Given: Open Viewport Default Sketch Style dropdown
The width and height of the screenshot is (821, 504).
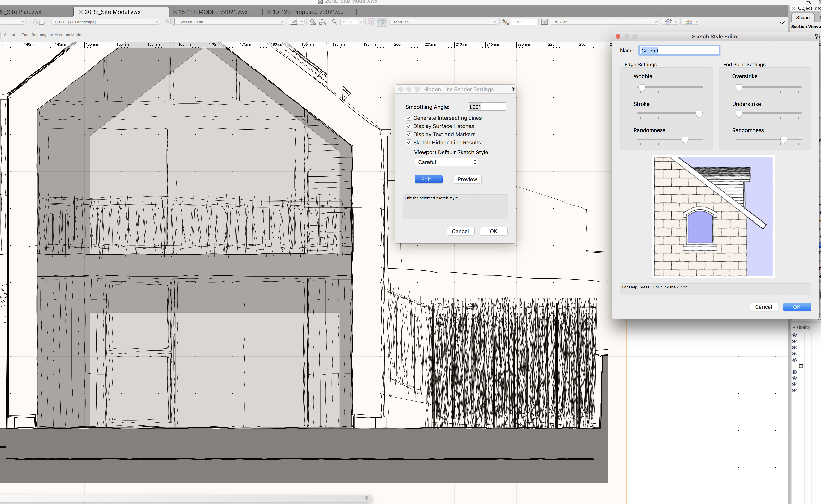Looking at the screenshot, I should 446,162.
